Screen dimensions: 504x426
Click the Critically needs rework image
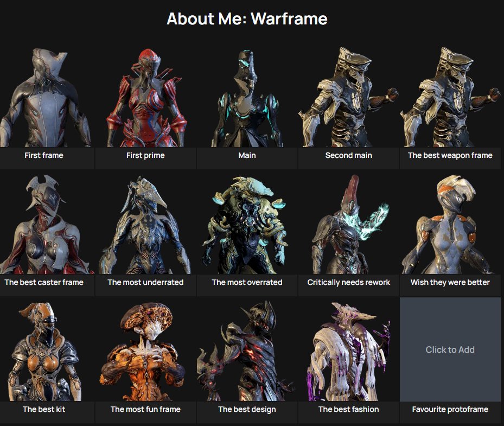[348, 224]
